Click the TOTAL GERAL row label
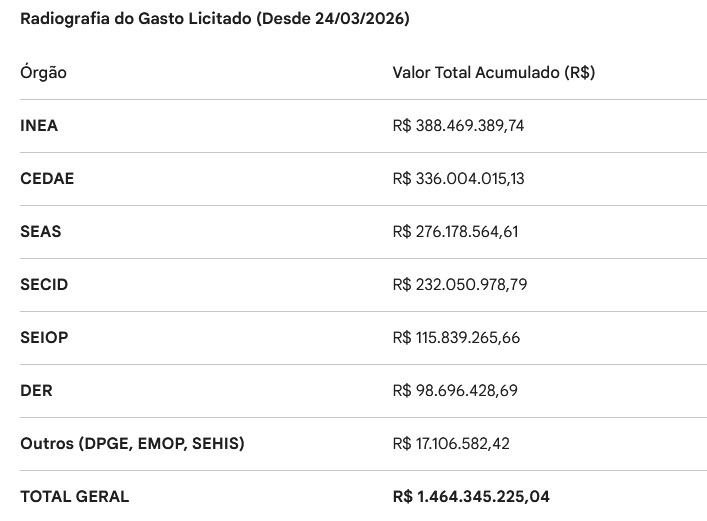Viewport: 707px width, 521px height. (74, 497)
